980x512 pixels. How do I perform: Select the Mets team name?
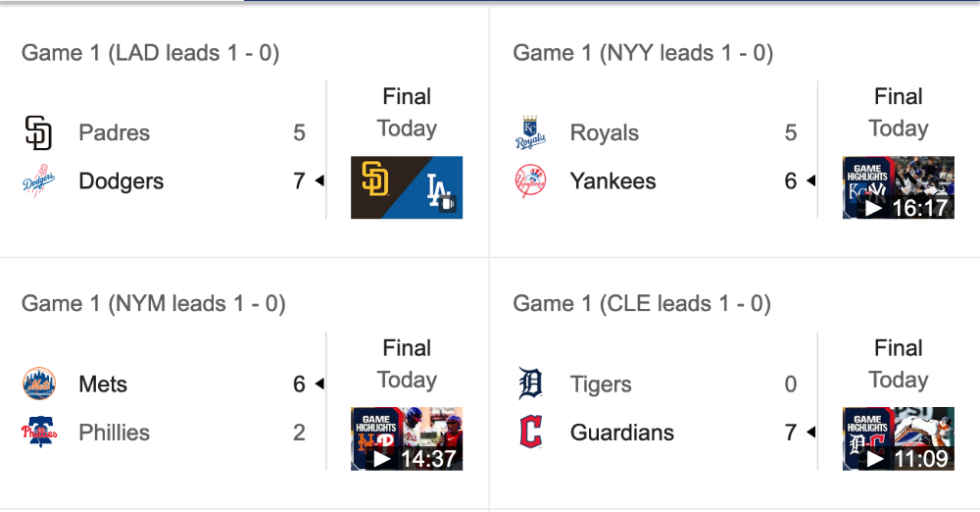click(103, 384)
